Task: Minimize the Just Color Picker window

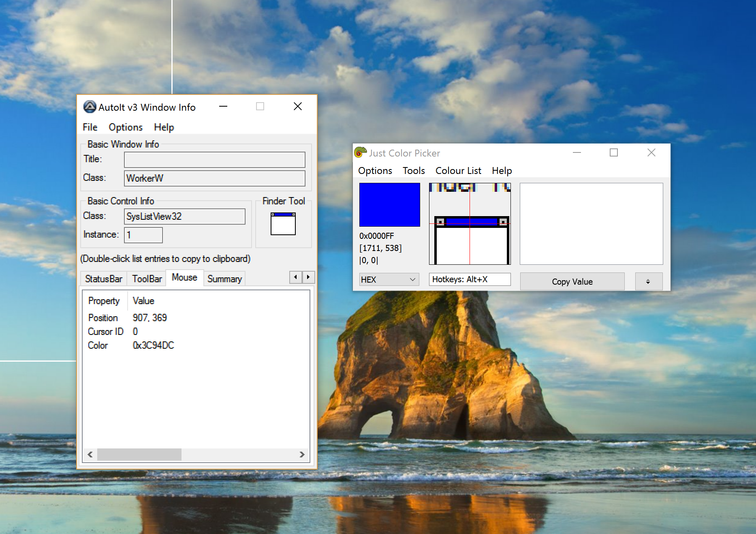Action: coord(577,152)
